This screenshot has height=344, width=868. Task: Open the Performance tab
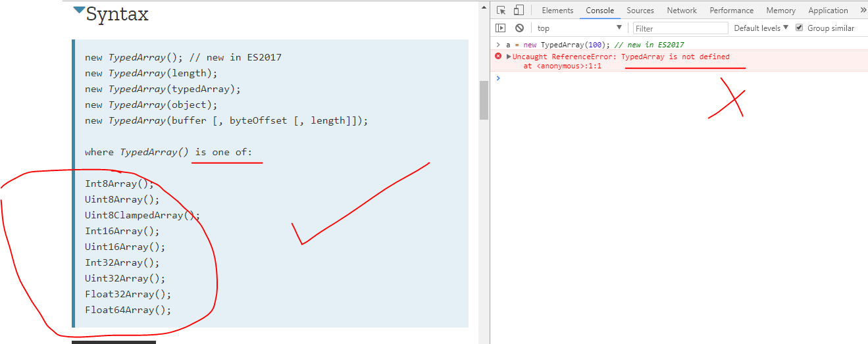tap(732, 10)
